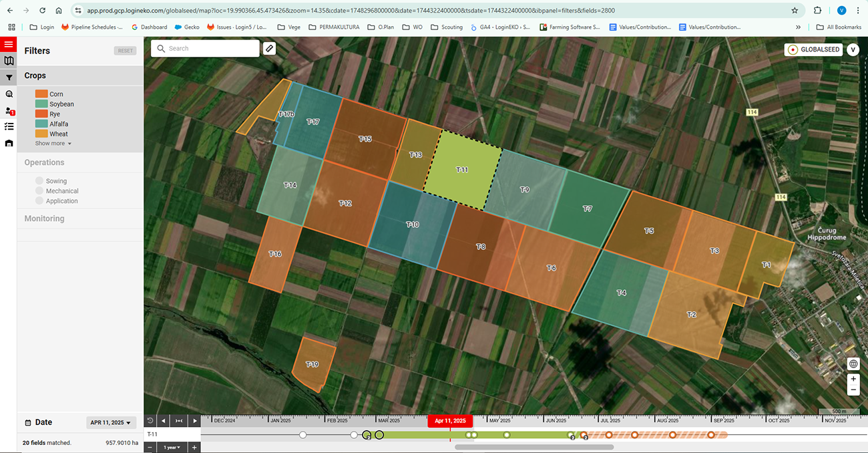Open the PERMAKULTURA bookmark folder
The height and width of the screenshot is (453, 868).
[x=334, y=27]
